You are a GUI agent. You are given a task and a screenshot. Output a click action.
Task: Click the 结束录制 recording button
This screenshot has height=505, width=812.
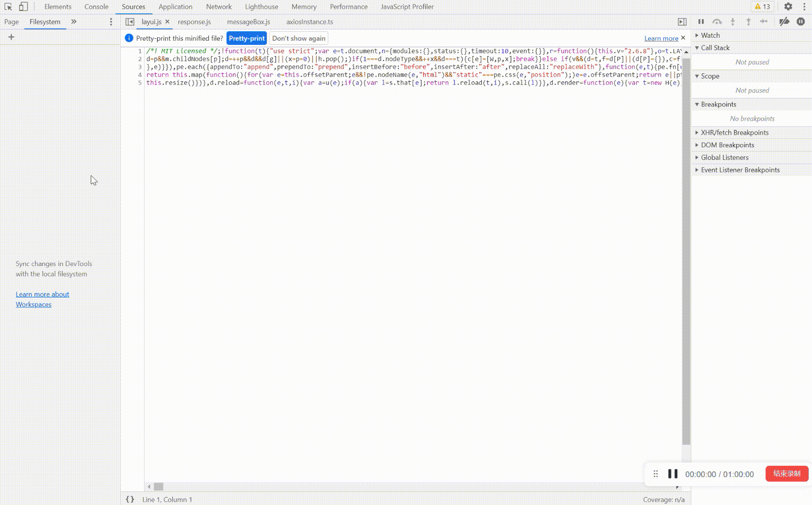click(786, 474)
